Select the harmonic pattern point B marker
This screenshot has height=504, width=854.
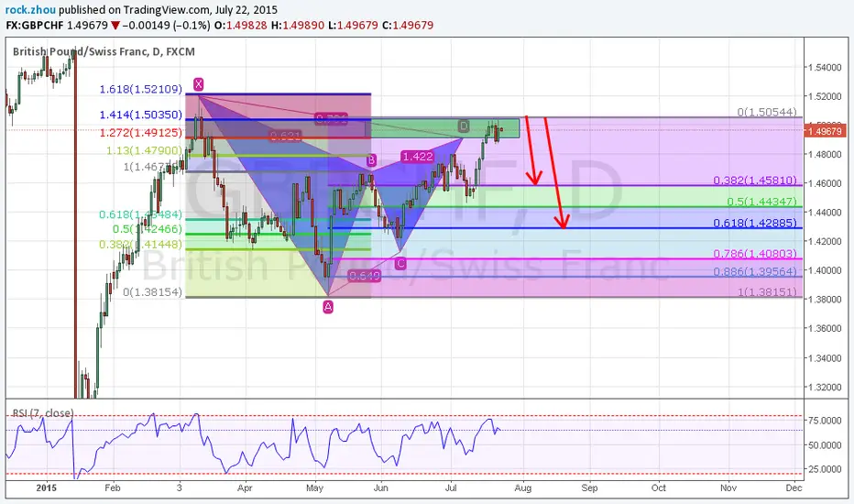click(371, 160)
